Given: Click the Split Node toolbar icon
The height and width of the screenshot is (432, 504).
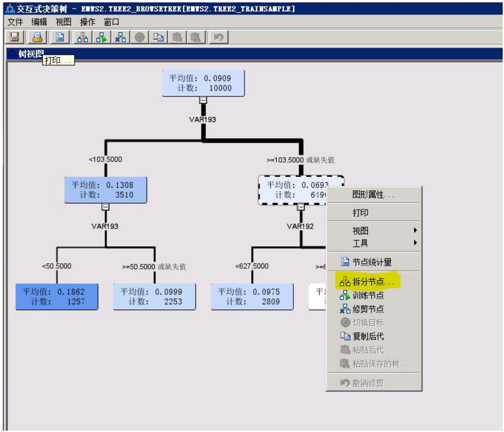Looking at the screenshot, I should tap(83, 37).
